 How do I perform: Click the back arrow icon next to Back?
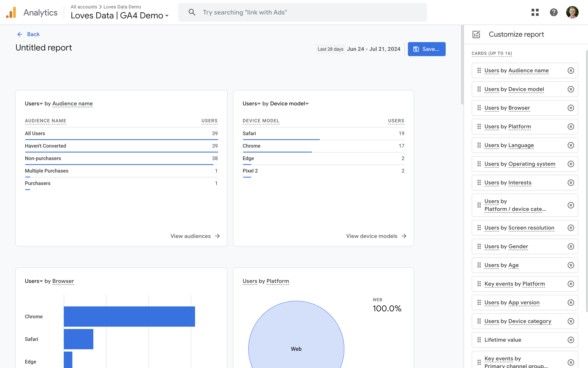20,34
